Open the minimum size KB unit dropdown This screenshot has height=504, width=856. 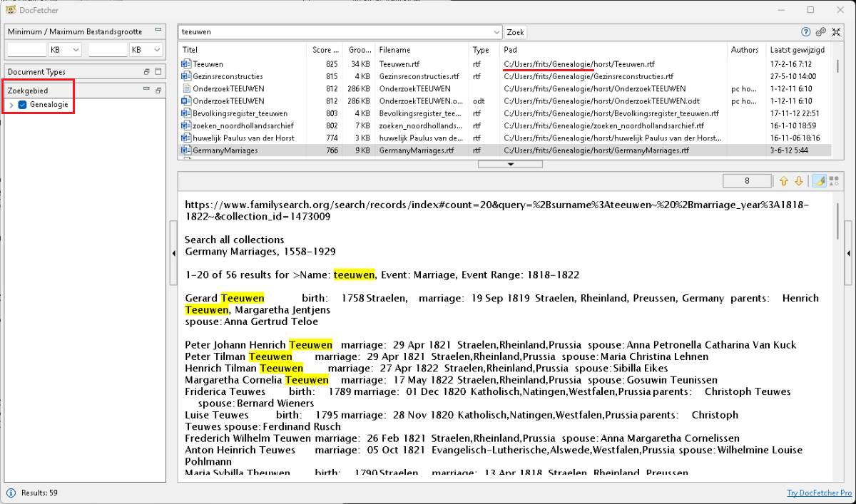tap(65, 50)
